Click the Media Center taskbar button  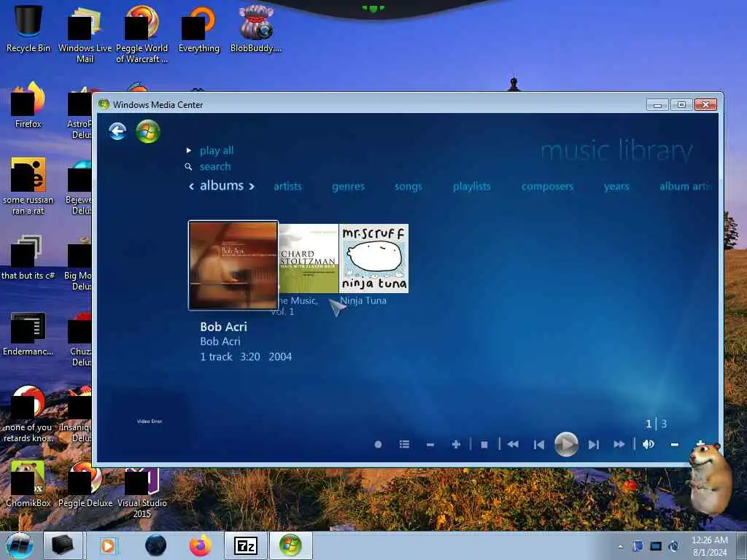click(290, 545)
